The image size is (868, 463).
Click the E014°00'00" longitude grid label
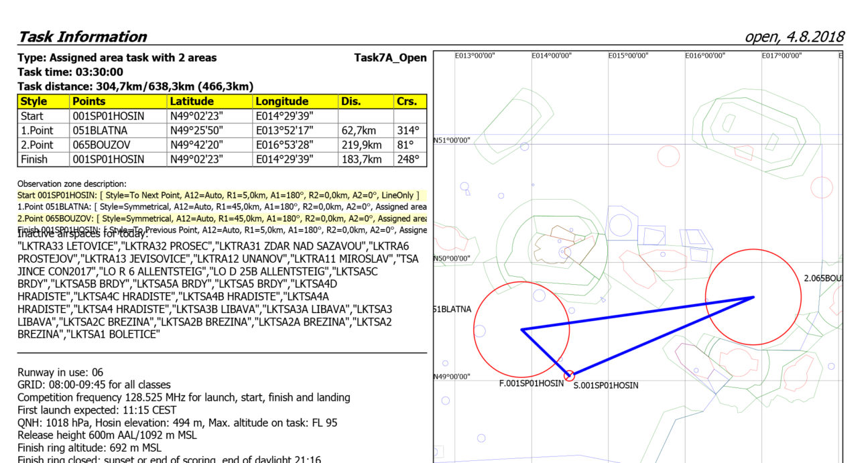[x=551, y=56]
